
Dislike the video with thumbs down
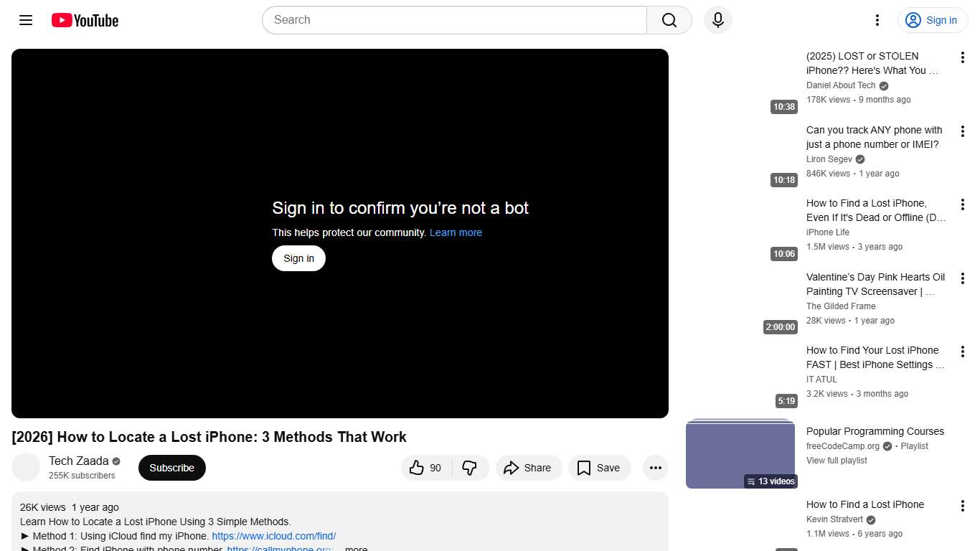tap(470, 468)
